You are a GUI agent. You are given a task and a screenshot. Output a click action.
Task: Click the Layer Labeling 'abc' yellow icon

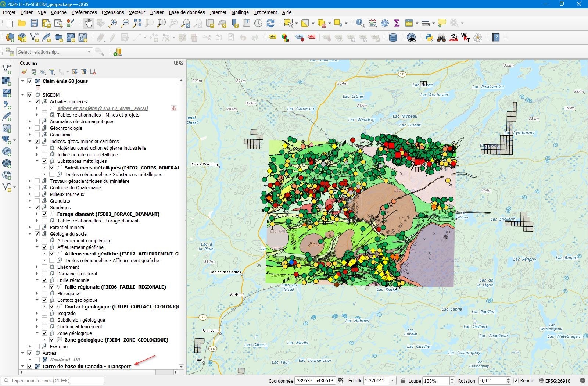[273, 37]
